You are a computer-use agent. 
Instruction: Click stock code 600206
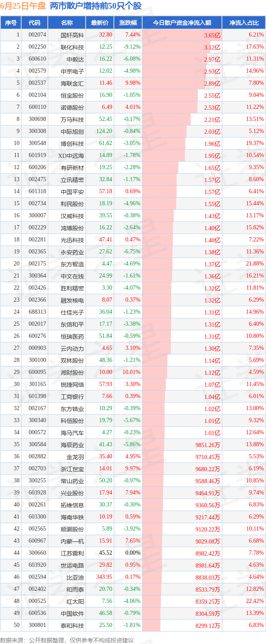(37, 167)
